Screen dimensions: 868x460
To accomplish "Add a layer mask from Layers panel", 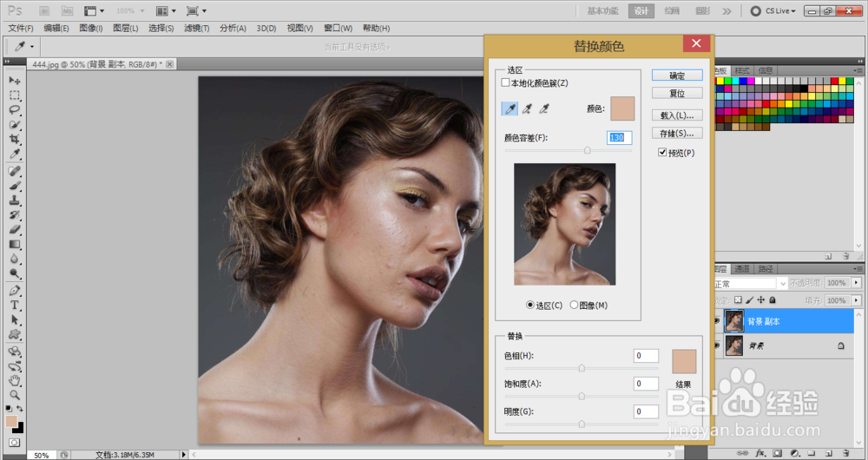I will (x=778, y=453).
